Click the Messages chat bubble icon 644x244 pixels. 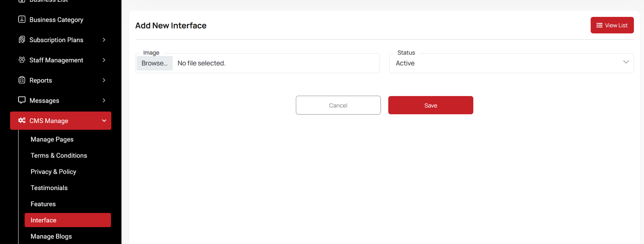pos(22,100)
